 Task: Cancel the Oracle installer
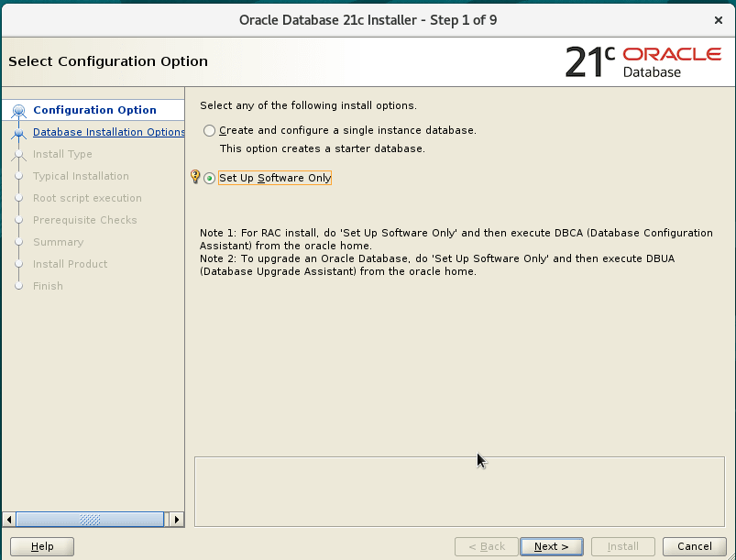694,546
